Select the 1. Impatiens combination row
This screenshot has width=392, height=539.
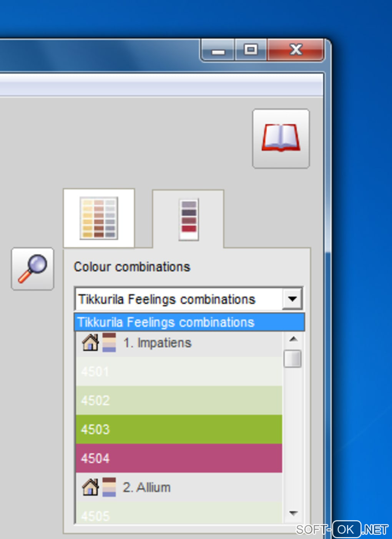(x=179, y=343)
